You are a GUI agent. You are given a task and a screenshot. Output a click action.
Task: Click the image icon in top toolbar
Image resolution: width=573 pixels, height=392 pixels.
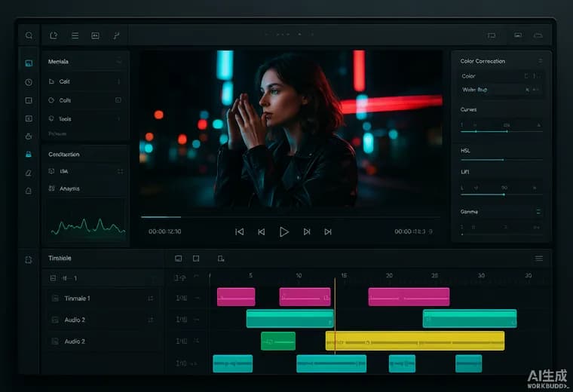[x=96, y=35]
